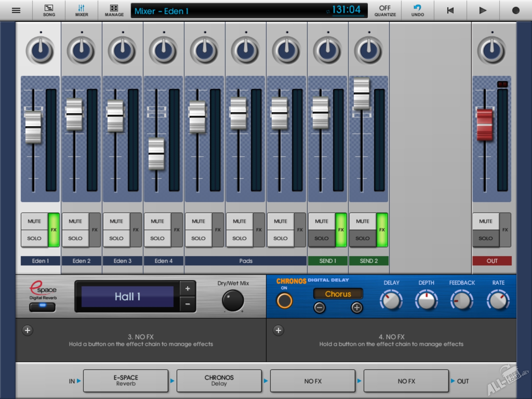The height and width of the screenshot is (399, 532).
Task: Add an effect in slot 3
Action: click(x=27, y=330)
